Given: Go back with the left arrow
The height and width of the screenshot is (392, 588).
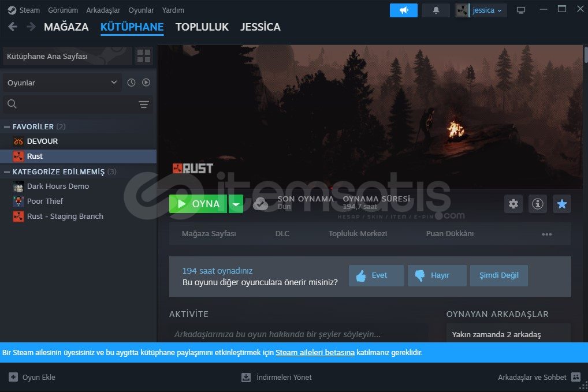Looking at the screenshot, I should tap(13, 27).
